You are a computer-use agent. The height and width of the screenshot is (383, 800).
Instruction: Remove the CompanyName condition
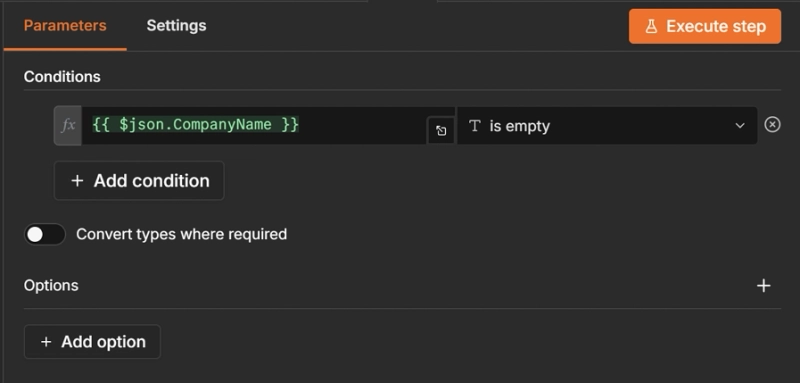point(772,124)
